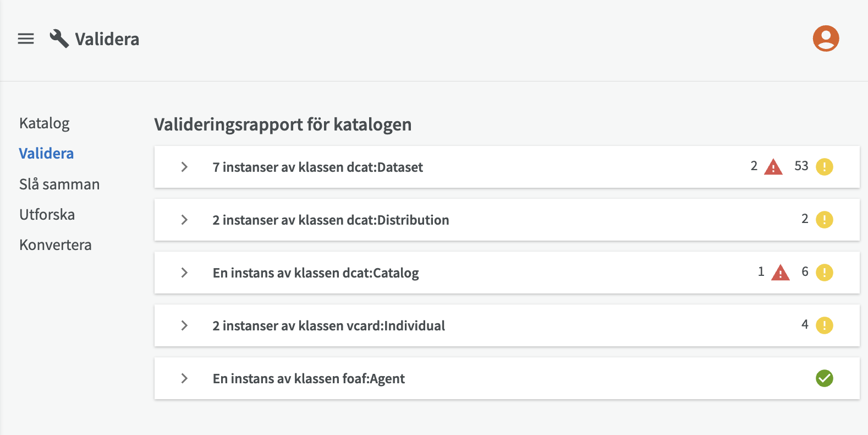
Task: Expand the dcat:Distribution instances chevron
Action: click(x=184, y=220)
